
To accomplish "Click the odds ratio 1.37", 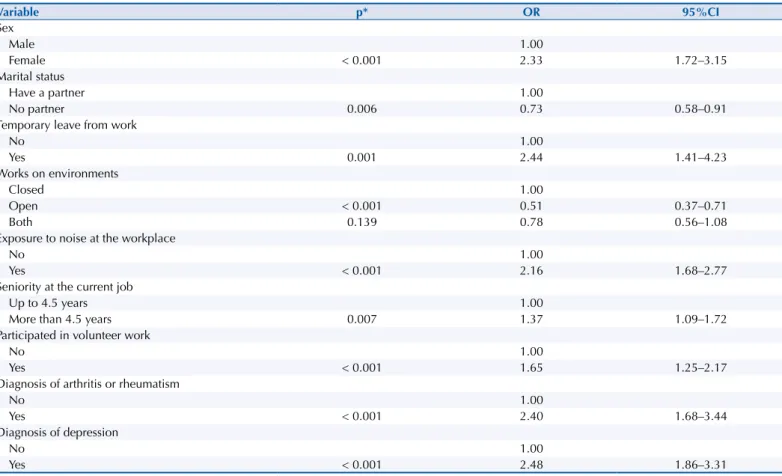I will tap(531, 319).
